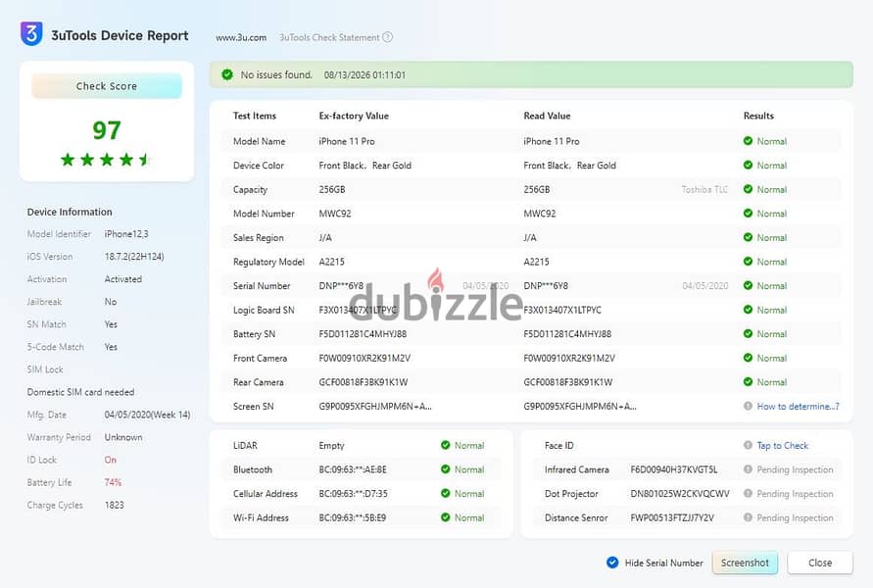
Task: Click green checkmark beside No issues found
Action: pos(227,74)
